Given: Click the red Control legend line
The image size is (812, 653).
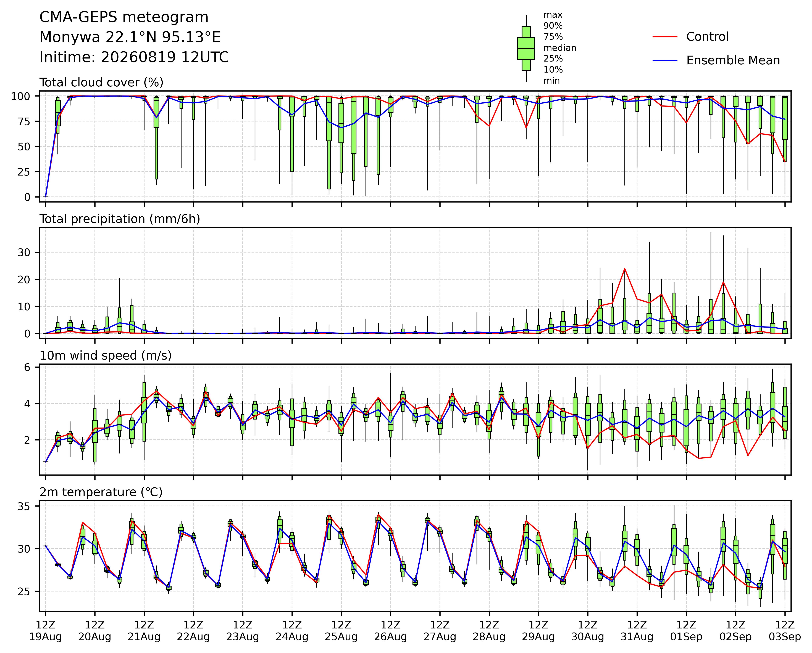Looking at the screenshot, I should tap(665, 37).
